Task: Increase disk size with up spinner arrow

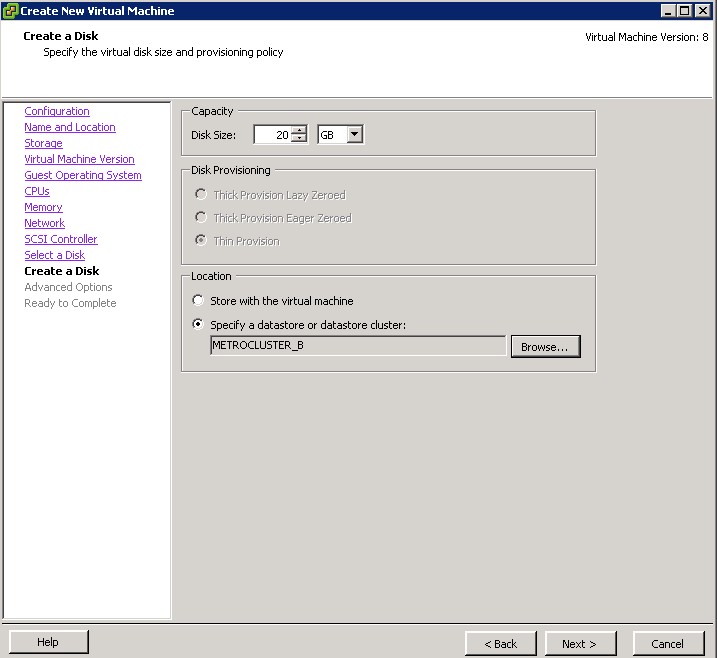Action: click(299, 130)
